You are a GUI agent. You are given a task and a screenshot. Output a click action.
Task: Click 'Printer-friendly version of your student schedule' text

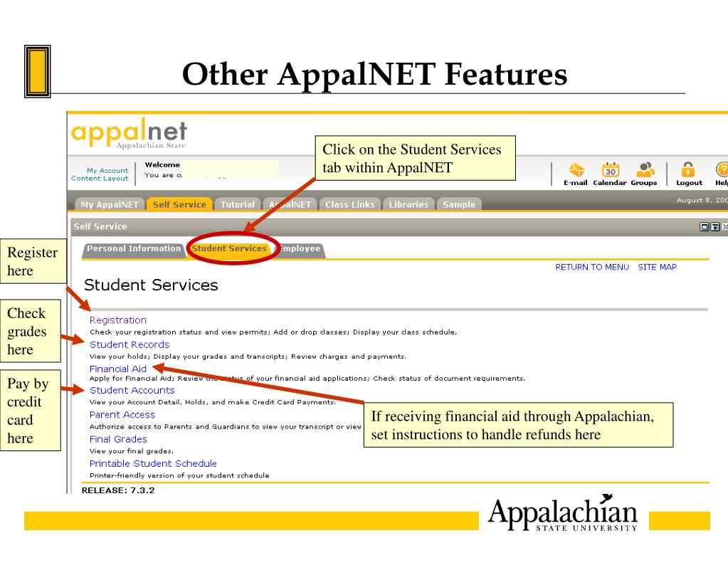point(179,475)
